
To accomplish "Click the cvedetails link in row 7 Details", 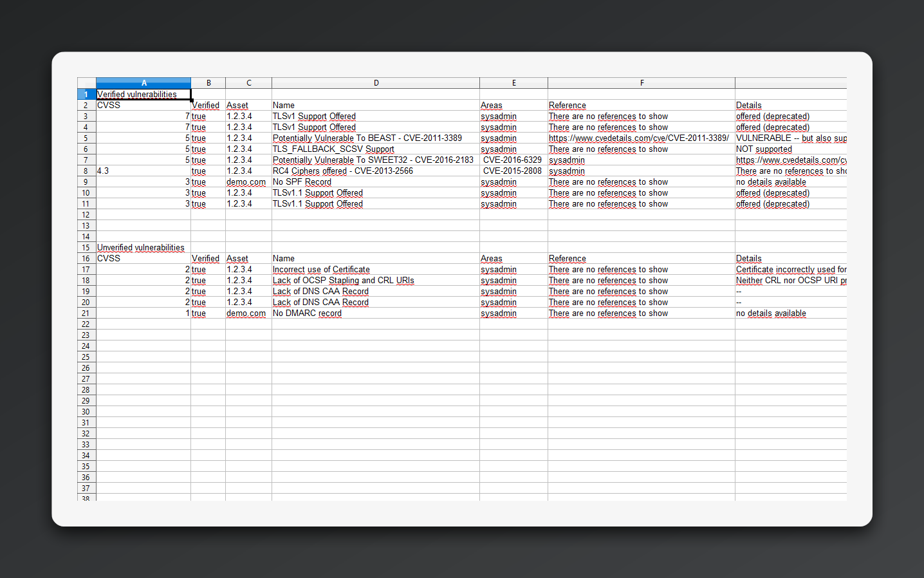I will pyautogui.click(x=790, y=160).
